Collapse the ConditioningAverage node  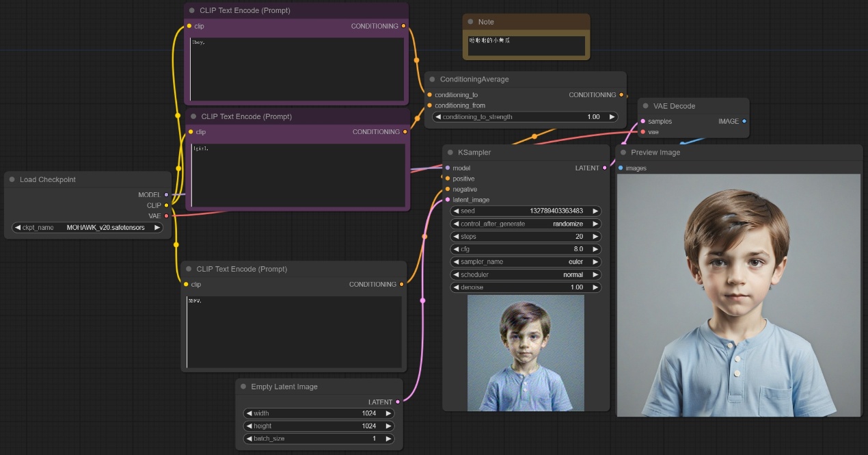tap(432, 79)
